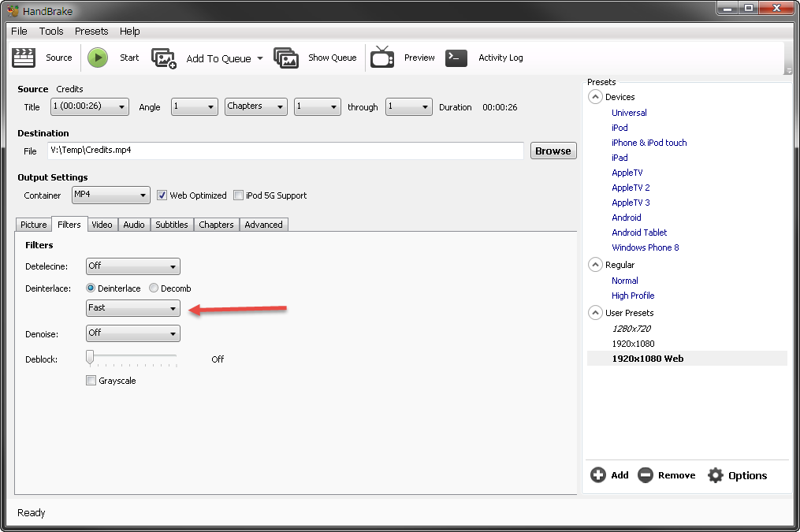Click the Browse button

[553, 151]
